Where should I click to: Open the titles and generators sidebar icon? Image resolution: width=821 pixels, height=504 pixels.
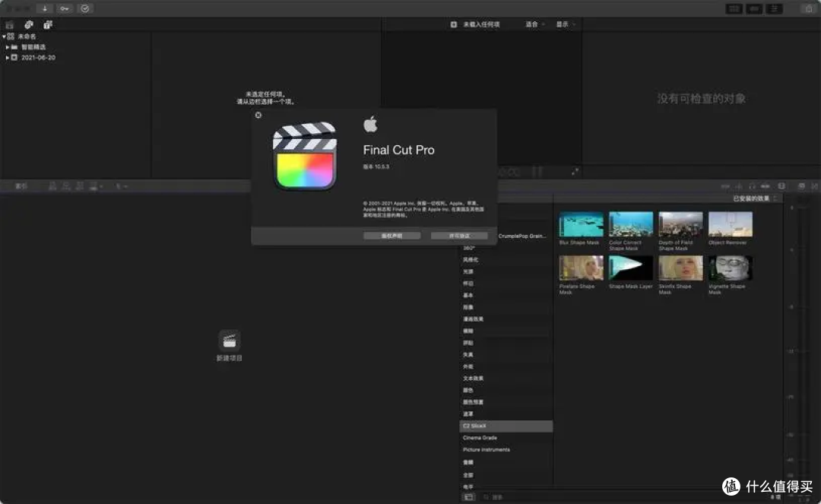[x=48, y=24]
